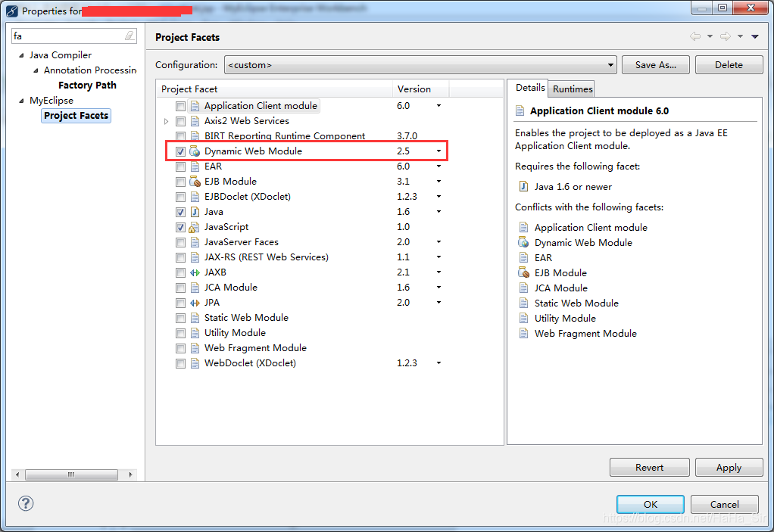Check the EAR facet checkbox
Image resolution: width=774 pixels, height=532 pixels.
point(181,166)
